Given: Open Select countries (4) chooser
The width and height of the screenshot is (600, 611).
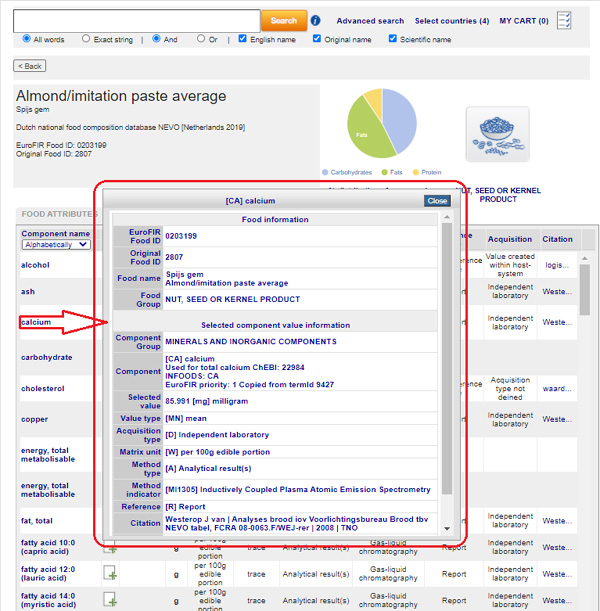Looking at the screenshot, I should [x=452, y=21].
